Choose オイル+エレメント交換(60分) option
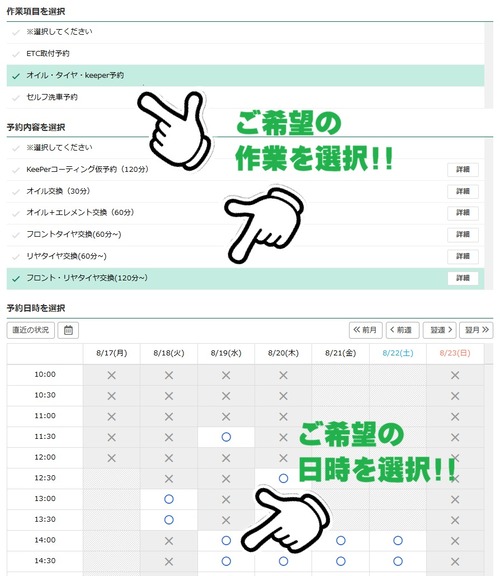The image size is (500, 576). (x=245, y=213)
